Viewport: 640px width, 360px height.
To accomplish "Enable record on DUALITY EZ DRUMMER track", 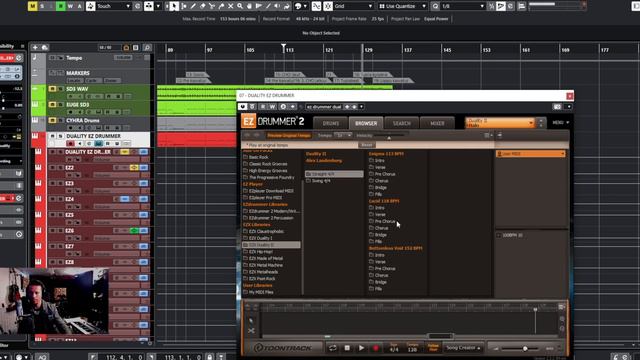I will [x=70, y=144].
